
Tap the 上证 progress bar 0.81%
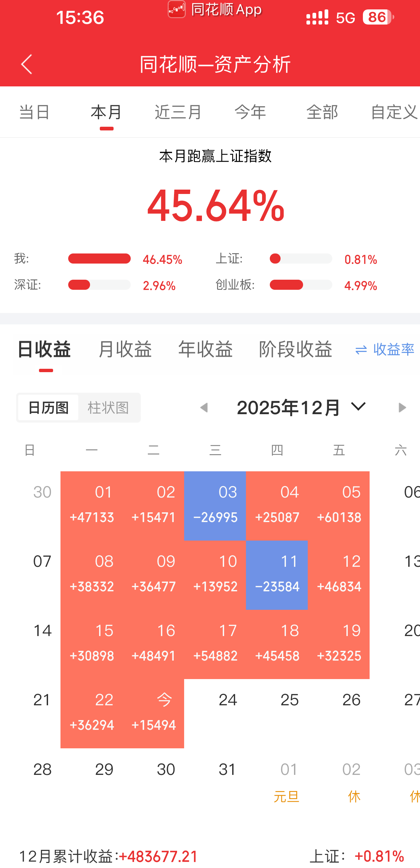tap(301, 259)
